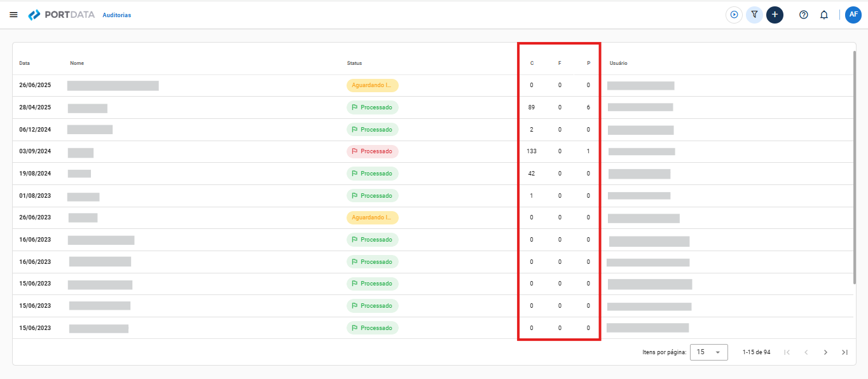Open the help question mark icon
This screenshot has width=868, height=379.
(804, 15)
